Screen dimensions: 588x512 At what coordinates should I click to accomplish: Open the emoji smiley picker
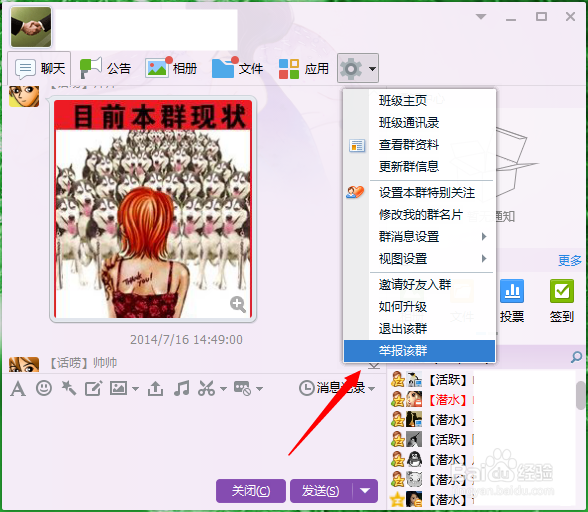pyautogui.click(x=44, y=388)
